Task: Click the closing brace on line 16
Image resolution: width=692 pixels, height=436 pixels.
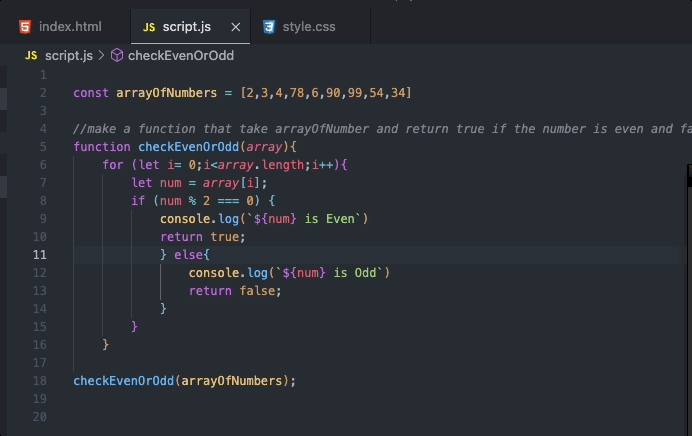Action: [x=105, y=345]
